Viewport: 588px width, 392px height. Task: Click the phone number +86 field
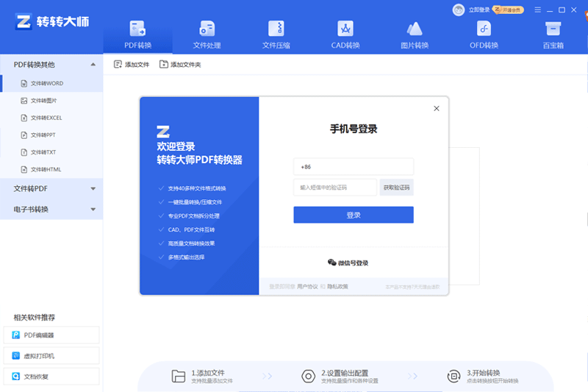tap(354, 167)
